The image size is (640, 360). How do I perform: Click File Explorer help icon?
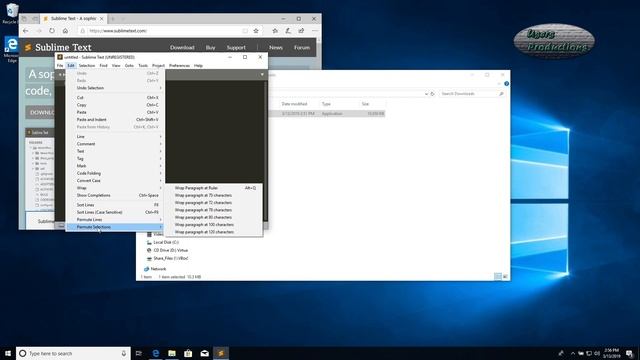click(507, 84)
